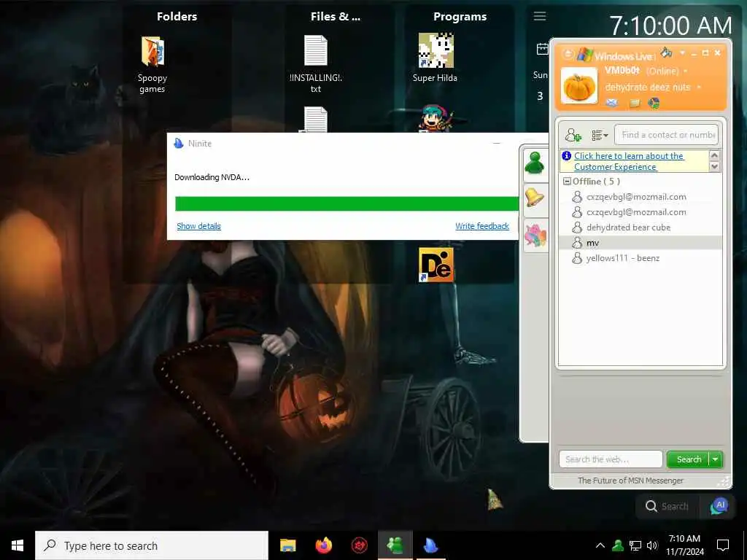The image size is (747, 560).
Task: Launch the De program shortcut
Action: [436, 265]
